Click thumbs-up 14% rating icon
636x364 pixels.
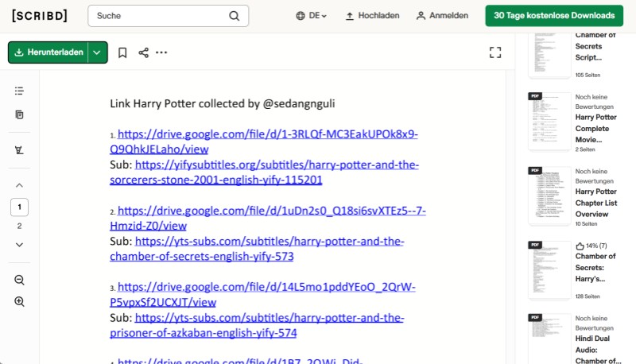[x=580, y=246]
